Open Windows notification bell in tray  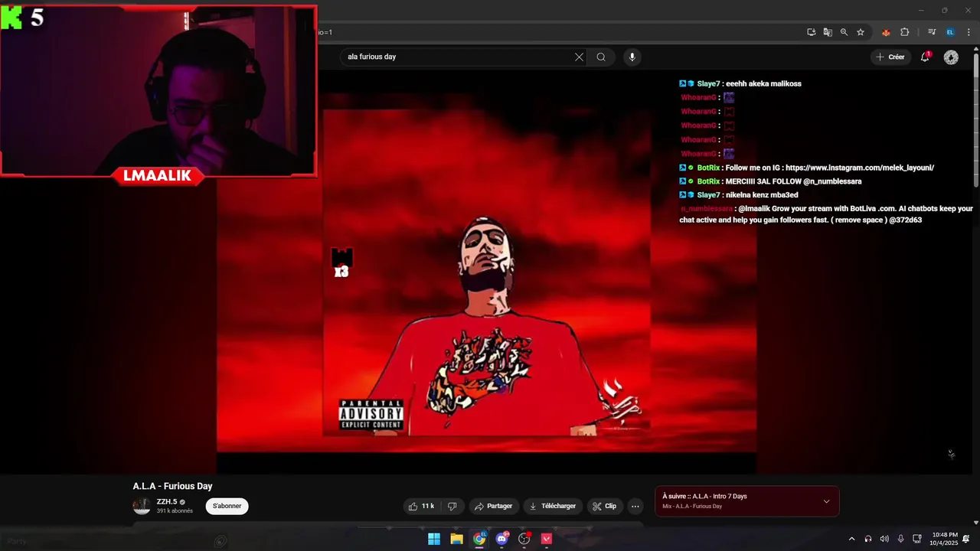tap(966, 539)
